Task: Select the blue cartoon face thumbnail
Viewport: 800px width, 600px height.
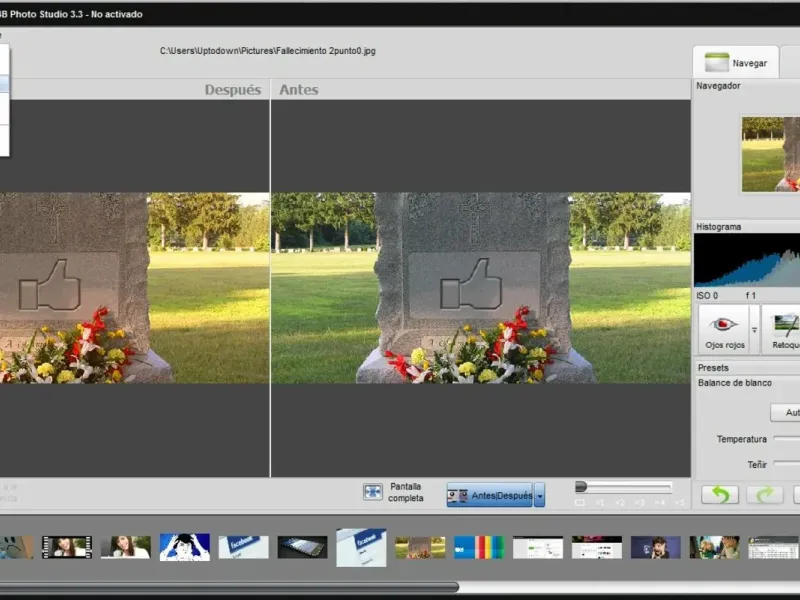Action: [x=184, y=547]
